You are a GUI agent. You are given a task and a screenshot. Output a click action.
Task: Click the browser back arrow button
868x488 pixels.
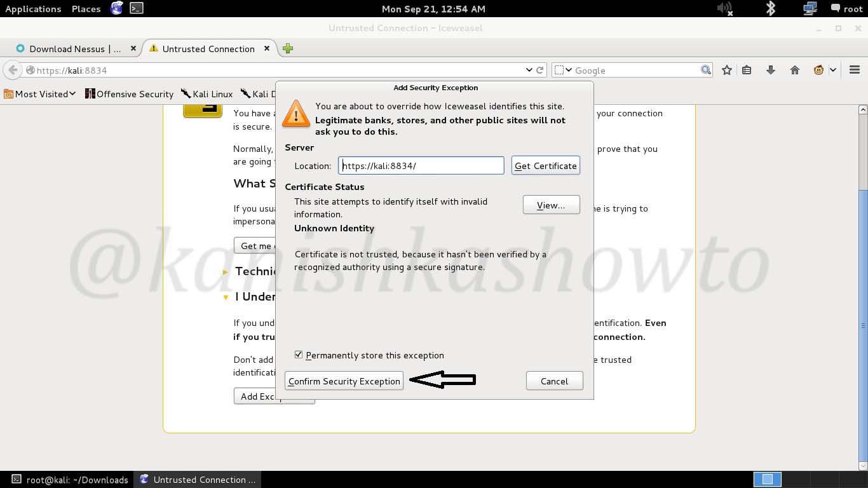(13, 70)
